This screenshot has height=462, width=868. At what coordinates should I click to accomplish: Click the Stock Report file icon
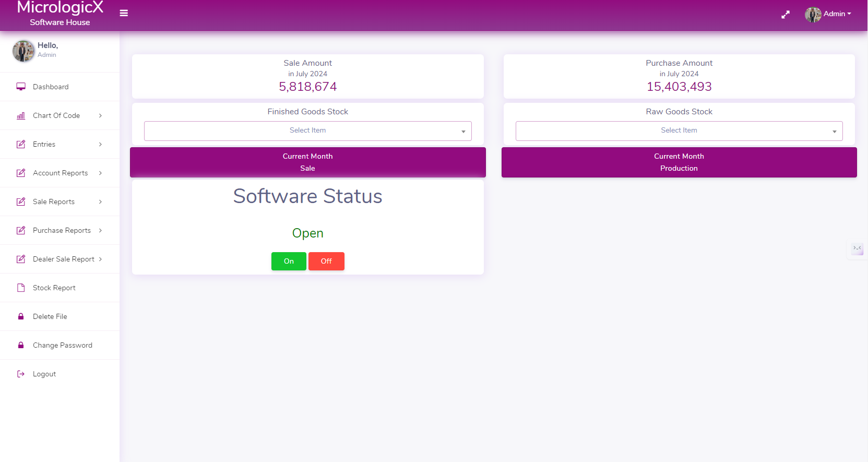tap(21, 288)
